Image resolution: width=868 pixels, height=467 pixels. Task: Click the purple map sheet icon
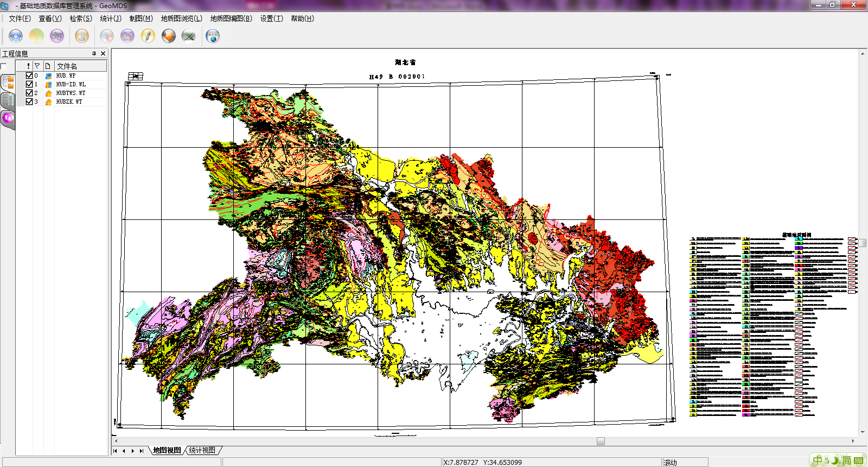tap(127, 36)
